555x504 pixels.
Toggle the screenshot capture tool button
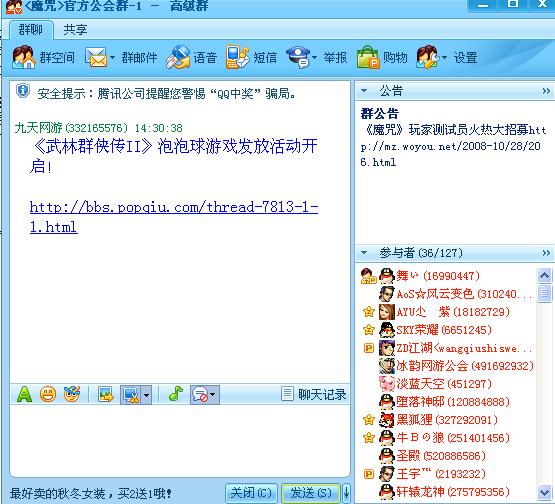131,394
